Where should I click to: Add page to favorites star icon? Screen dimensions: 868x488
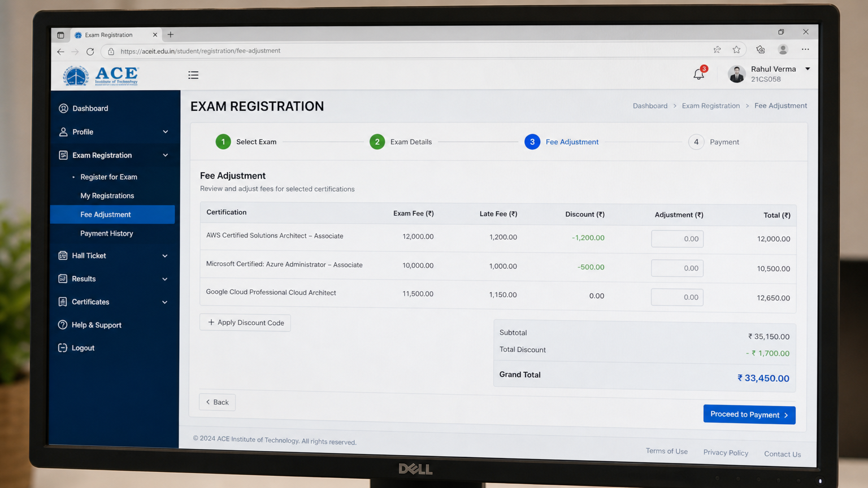coord(736,50)
